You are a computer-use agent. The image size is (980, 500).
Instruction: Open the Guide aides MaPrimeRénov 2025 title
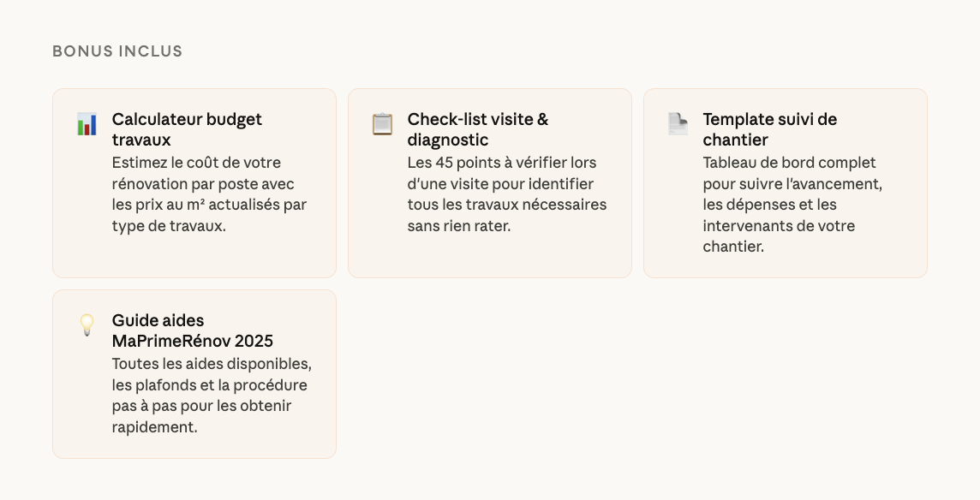click(x=192, y=330)
